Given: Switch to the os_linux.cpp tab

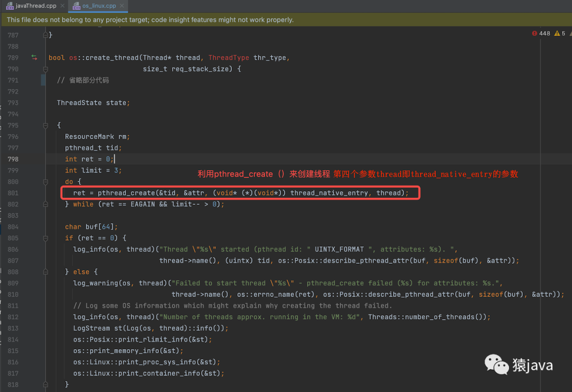Looking at the screenshot, I should click(99, 5).
